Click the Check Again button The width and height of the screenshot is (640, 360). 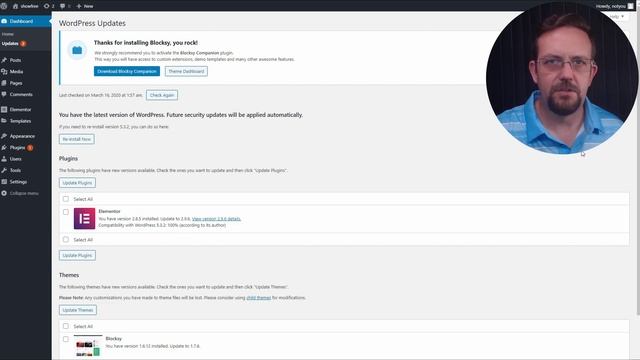(x=162, y=95)
